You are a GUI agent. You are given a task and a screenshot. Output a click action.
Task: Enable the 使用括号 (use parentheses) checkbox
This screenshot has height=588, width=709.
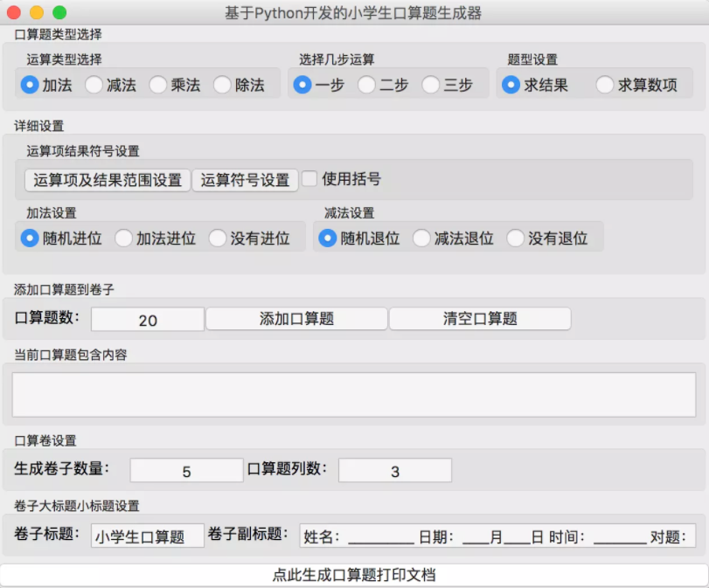[310, 179]
